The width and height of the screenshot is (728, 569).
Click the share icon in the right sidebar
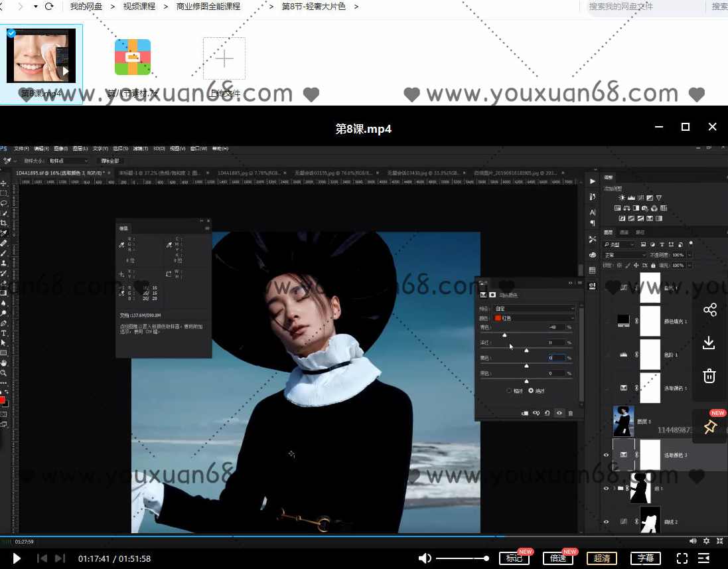click(709, 309)
